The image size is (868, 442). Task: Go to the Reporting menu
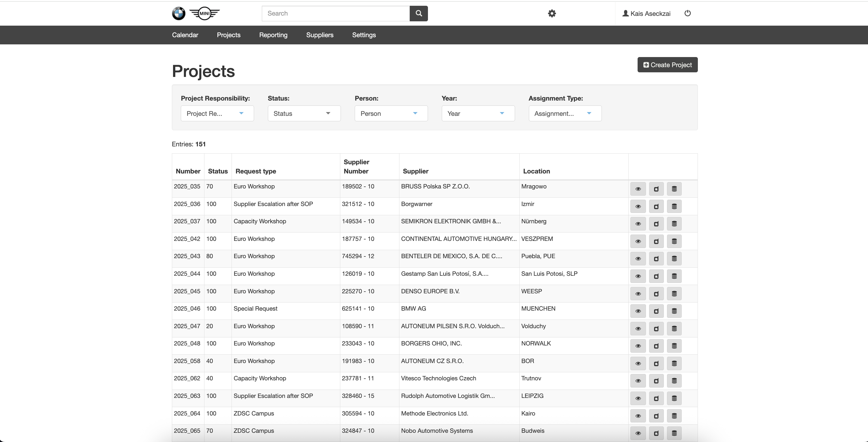coord(273,35)
